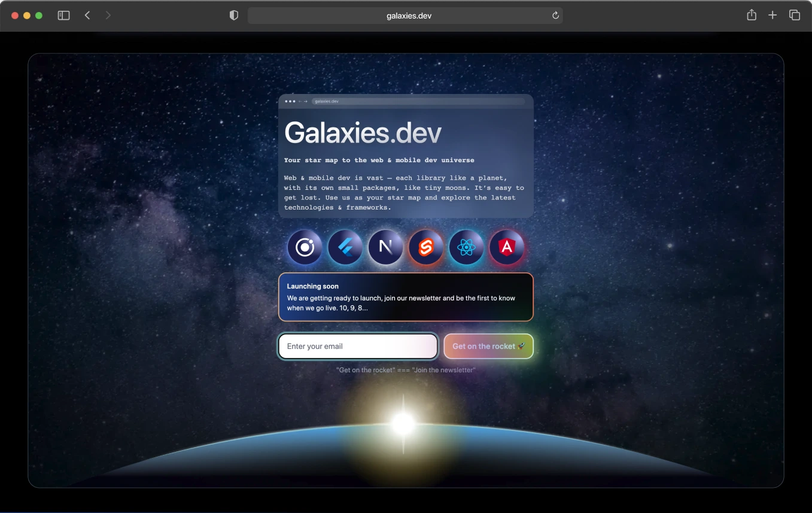This screenshot has height=513, width=812.
Task: Click the Flutter planet icon
Action: point(345,247)
